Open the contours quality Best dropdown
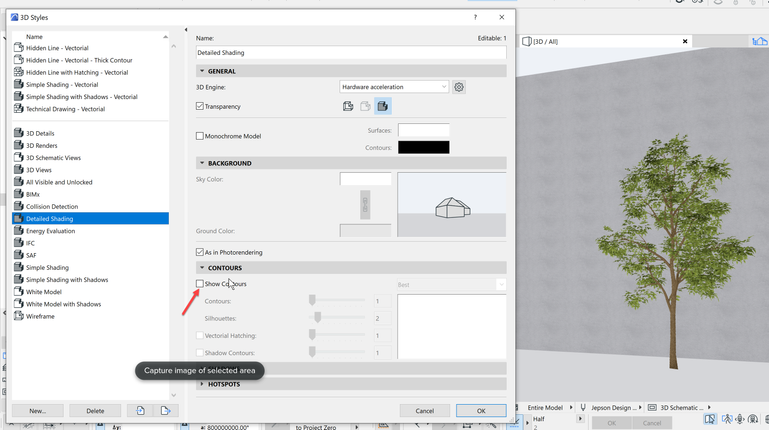The width and height of the screenshot is (769, 430). pyautogui.click(x=451, y=284)
